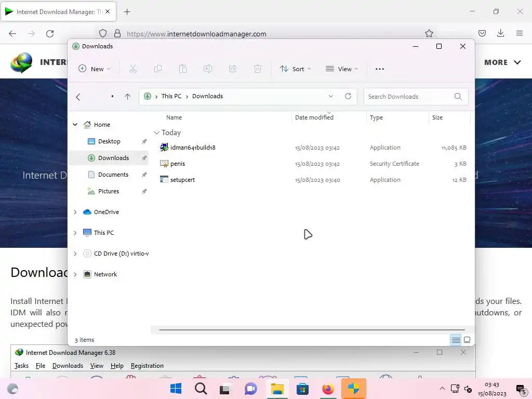
Task: Select Desktop in navigation pane
Action: click(109, 141)
